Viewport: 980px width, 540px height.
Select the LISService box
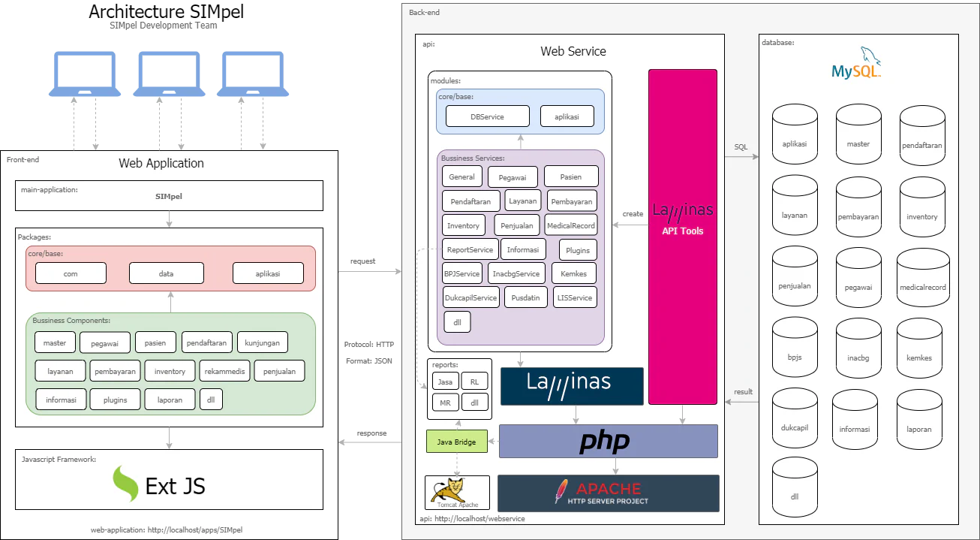pyautogui.click(x=574, y=297)
